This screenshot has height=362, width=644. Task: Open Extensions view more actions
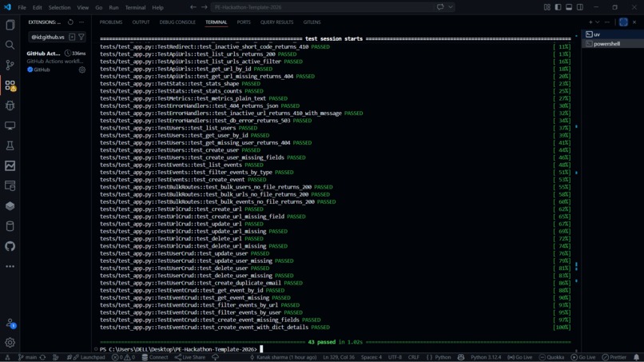coord(81,22)
